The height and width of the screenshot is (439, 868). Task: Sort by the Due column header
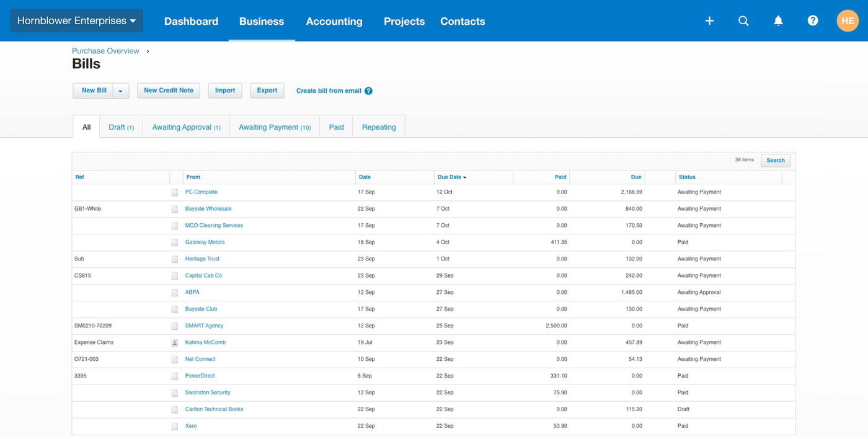point(636,177)
